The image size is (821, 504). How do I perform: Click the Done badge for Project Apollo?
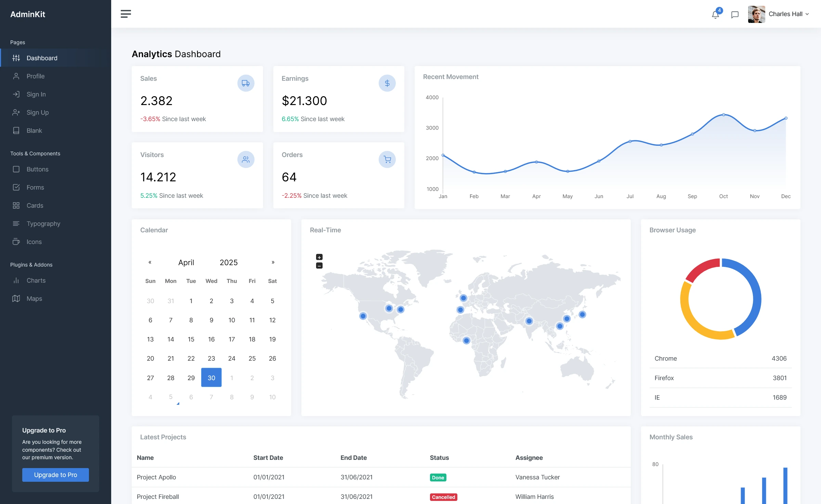pos(438,477)
